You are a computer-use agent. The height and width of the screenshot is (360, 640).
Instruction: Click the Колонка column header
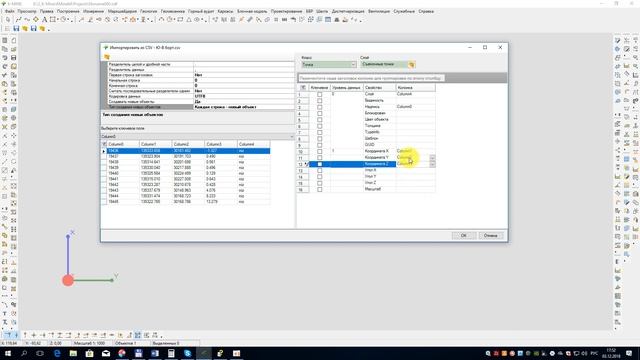pos(416,87)
